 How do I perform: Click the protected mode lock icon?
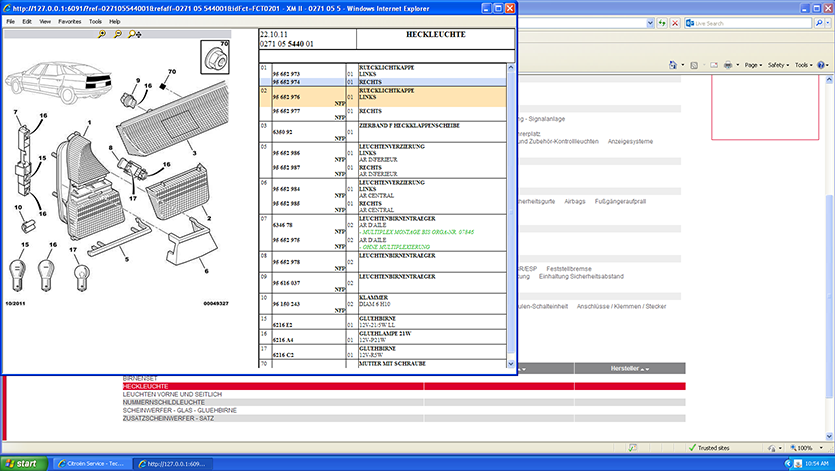click(772, 448)
